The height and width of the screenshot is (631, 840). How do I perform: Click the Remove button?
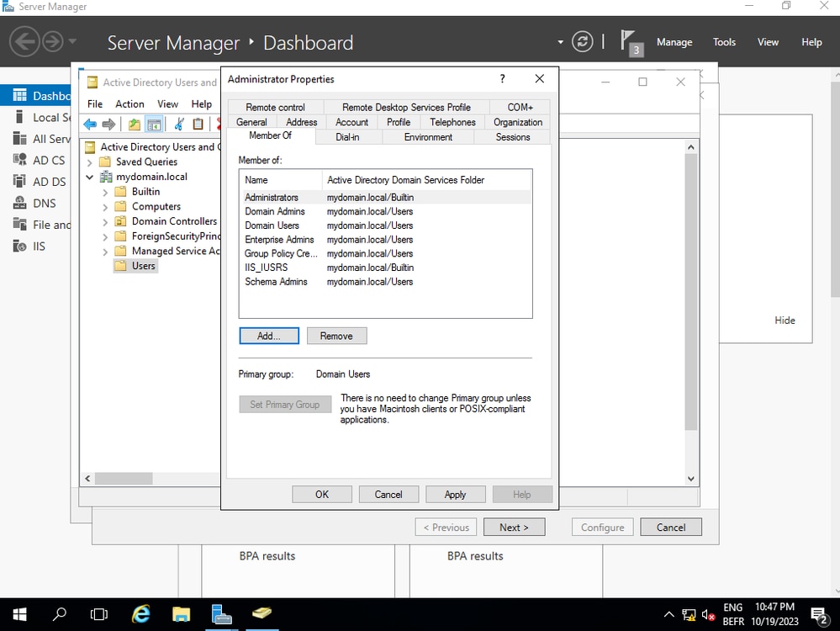[336, 337]
